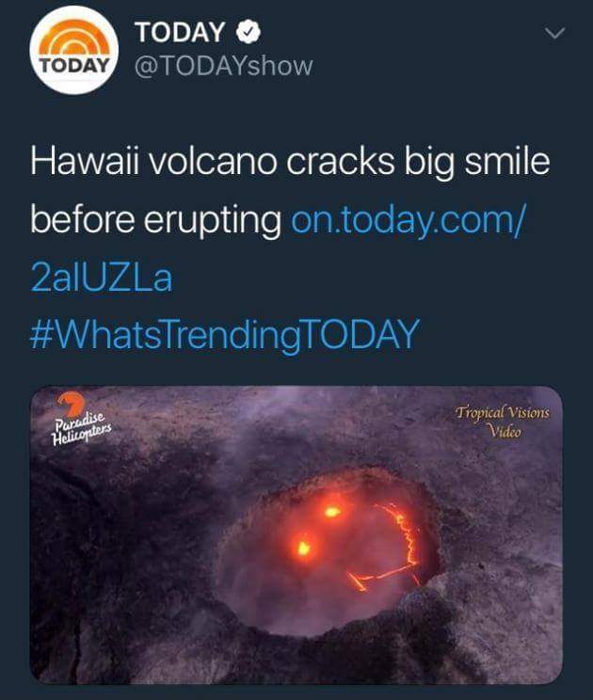Select the Paradise Helicopters text watermark
593x700 pixels.
[81, 429]
